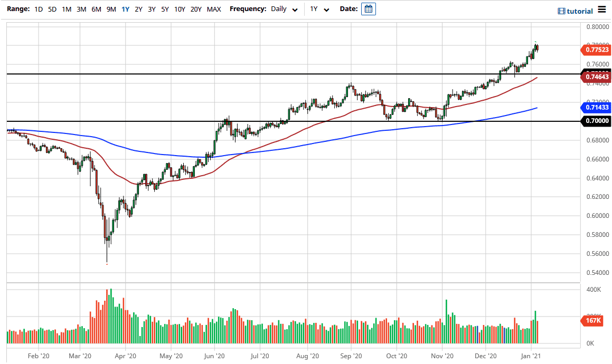
Task: Open the Daily frequency chevron arrow
Action: point(295,9)
